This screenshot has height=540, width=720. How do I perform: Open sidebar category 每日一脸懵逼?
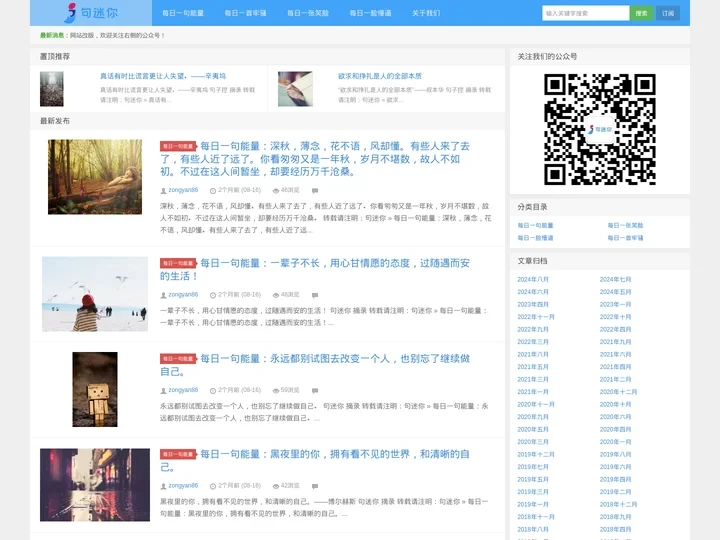pyautogui.click(x=535, y=238)
